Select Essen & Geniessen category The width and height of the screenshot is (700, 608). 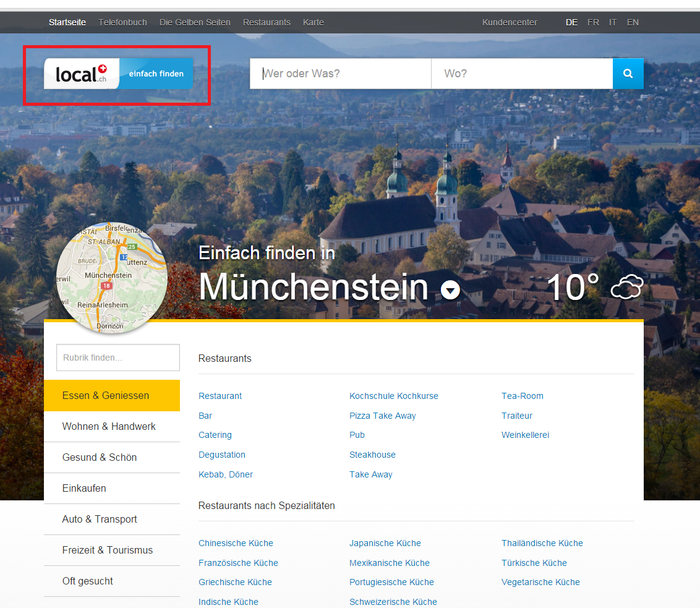click(x=111, y=395)
